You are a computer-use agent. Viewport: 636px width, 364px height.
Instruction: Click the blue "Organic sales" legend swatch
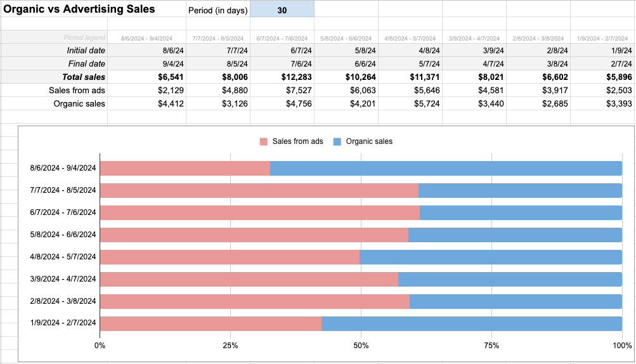click(337, 141)
